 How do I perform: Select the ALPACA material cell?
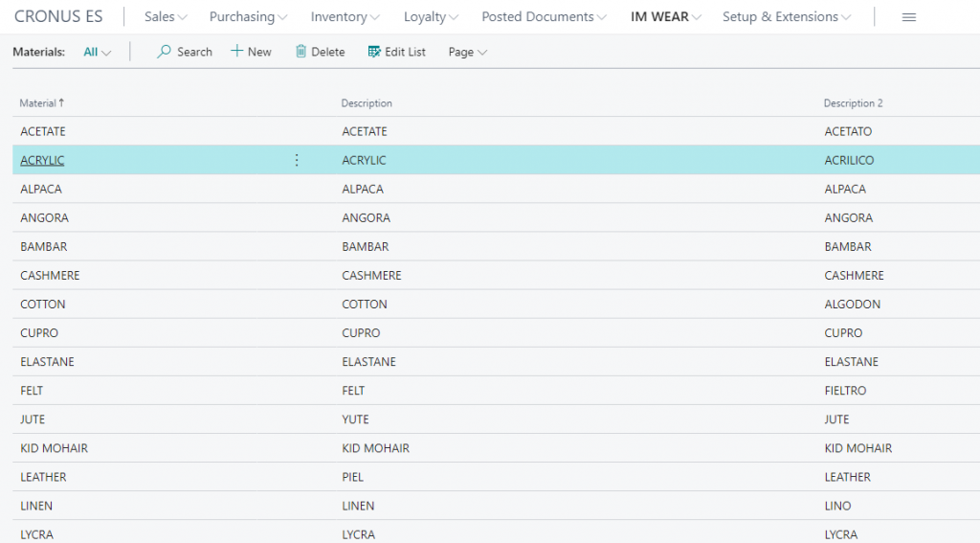(x=40, y=189)
